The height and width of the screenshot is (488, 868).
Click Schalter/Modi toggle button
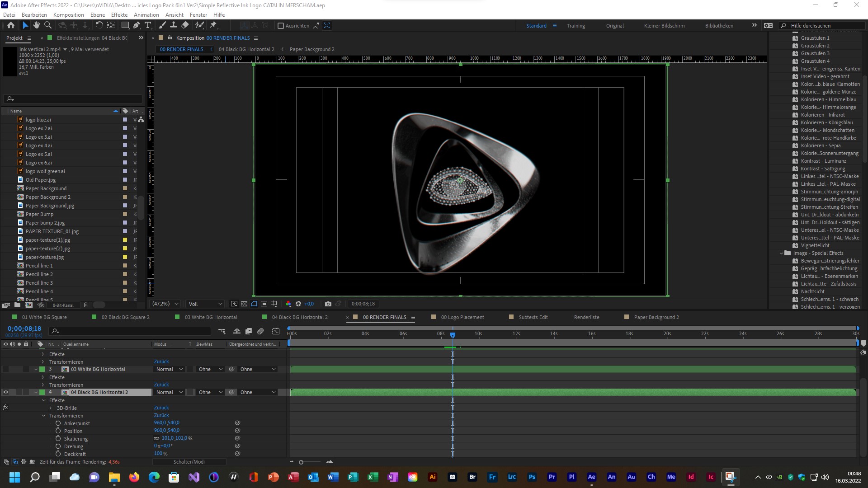pyautogui.click(x=189, y=462)
